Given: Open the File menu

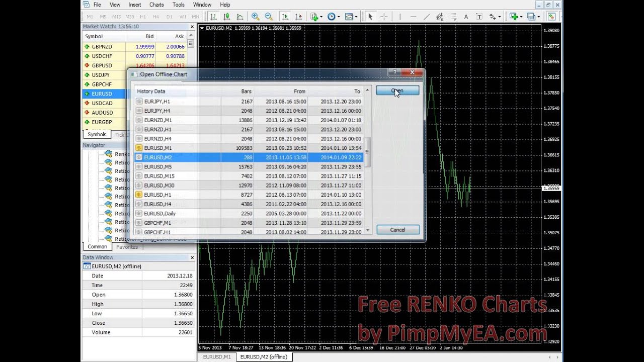Looking at the screenshot, I should click(x=97, y=5).
